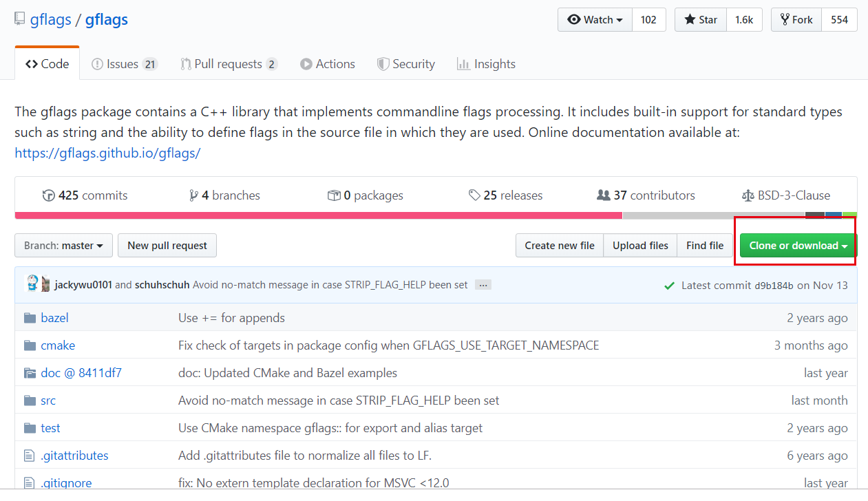Open 'Avoid no-match message' commit in header row
868x501 pixels.
[330, 285]
